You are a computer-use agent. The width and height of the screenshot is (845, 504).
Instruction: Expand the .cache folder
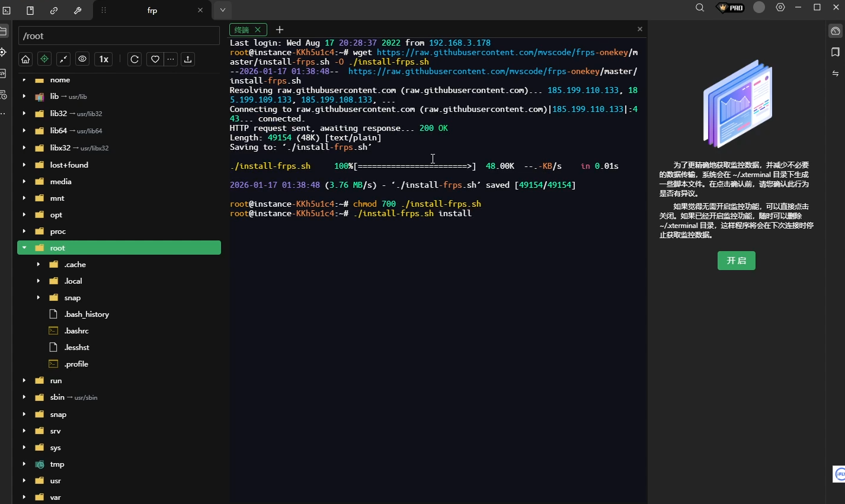click(x=39, y=265)
